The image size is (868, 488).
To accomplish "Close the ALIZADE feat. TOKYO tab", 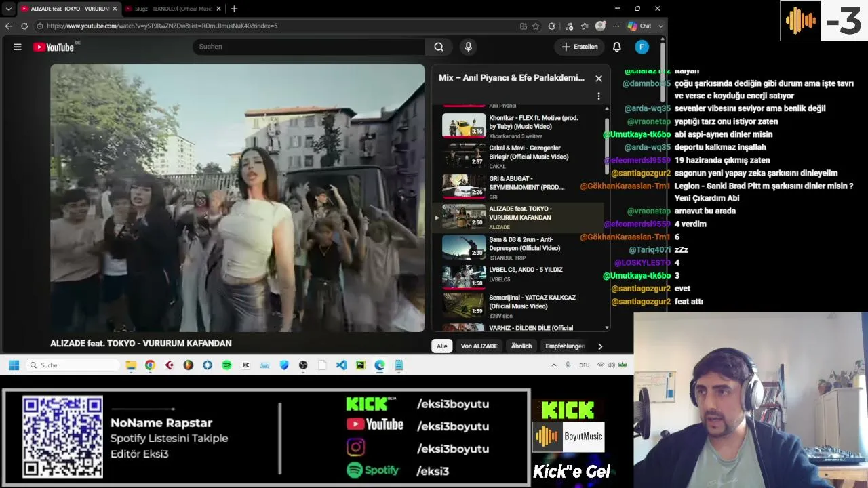I will point(114,9).
